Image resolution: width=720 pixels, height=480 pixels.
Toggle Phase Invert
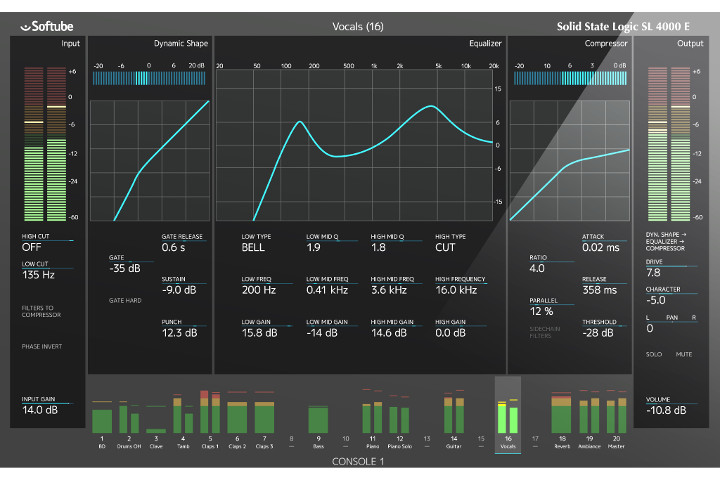[x=44, y=346]
